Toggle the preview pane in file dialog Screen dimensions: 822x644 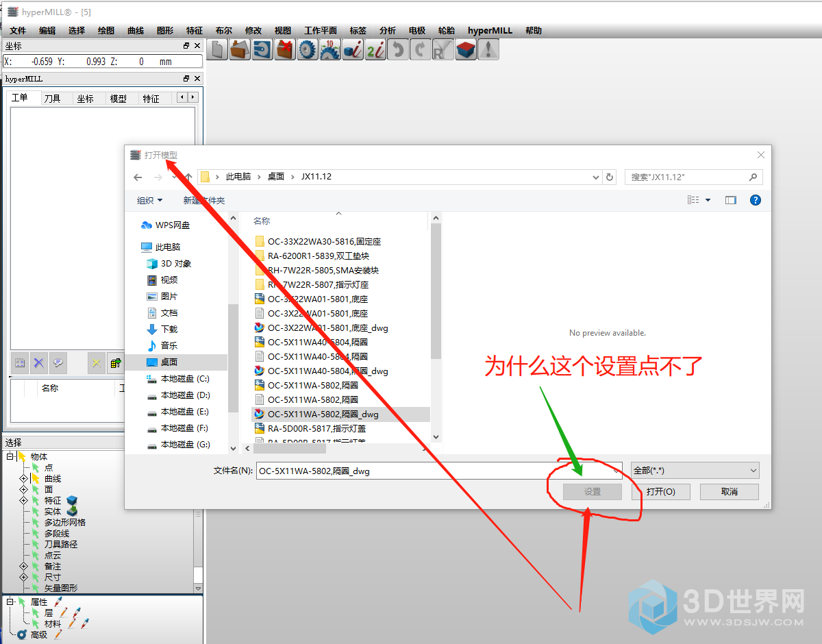(x=731, y=200)
